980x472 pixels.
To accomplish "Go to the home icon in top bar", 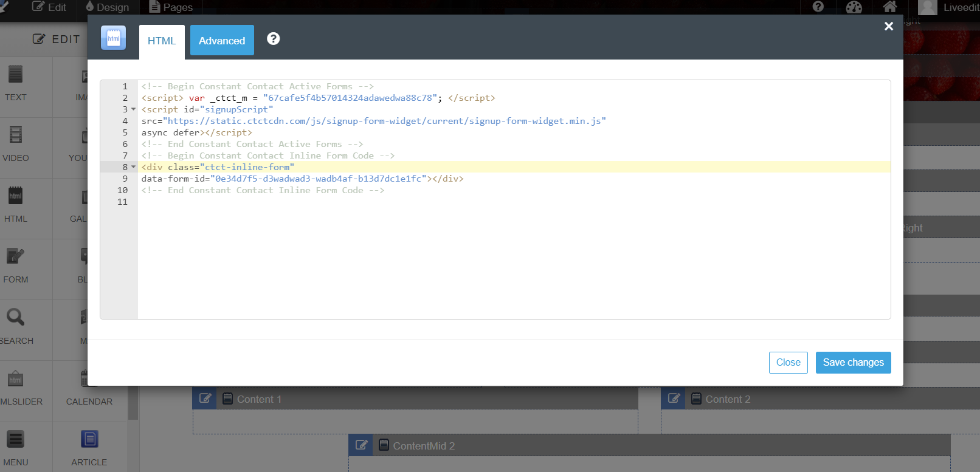I will pyautogui.click(x=890, y=7).
